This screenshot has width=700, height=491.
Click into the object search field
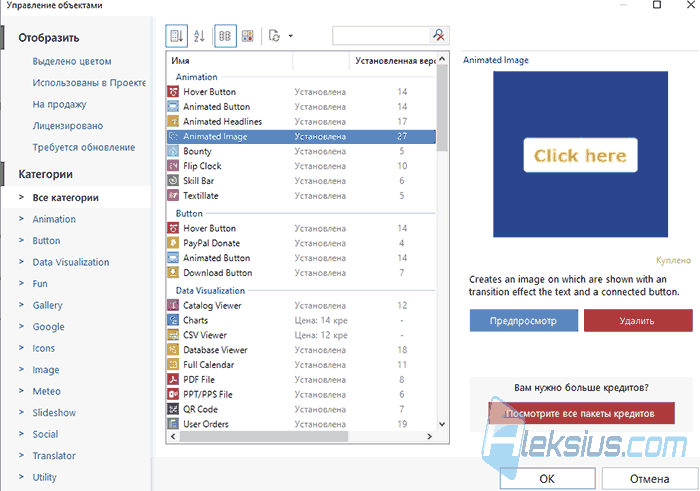(381, 36)
